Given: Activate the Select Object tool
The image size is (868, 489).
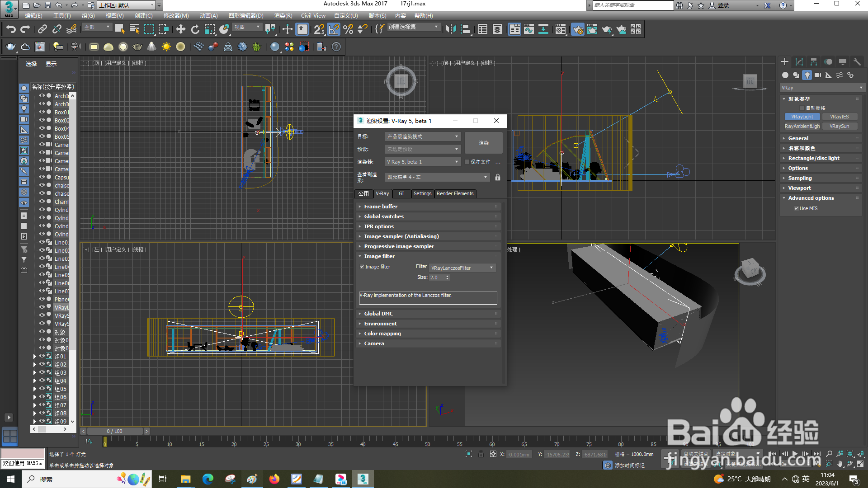Looking at the screenshot, I should 120,29.
